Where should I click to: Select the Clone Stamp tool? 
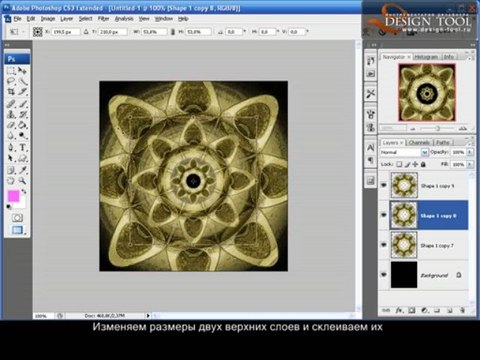11,114
